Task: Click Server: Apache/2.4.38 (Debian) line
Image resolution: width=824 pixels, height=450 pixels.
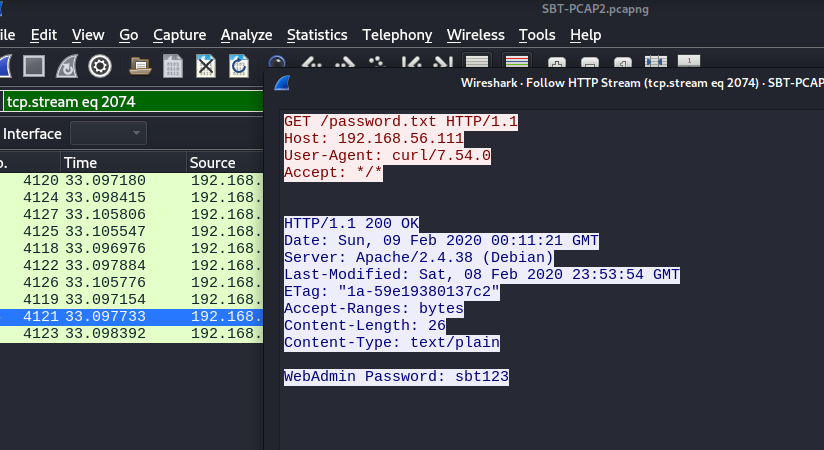Action: (419, 258)
